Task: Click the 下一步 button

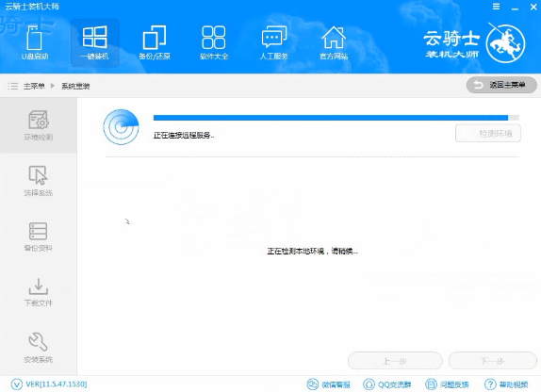Action: 493,361
